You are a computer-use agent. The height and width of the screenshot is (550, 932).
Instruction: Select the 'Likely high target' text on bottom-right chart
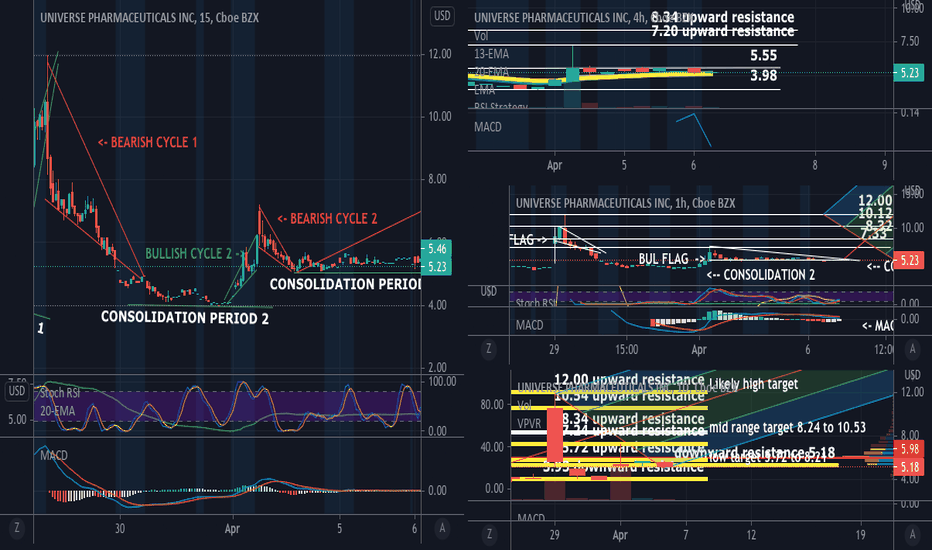pos(754,384)
